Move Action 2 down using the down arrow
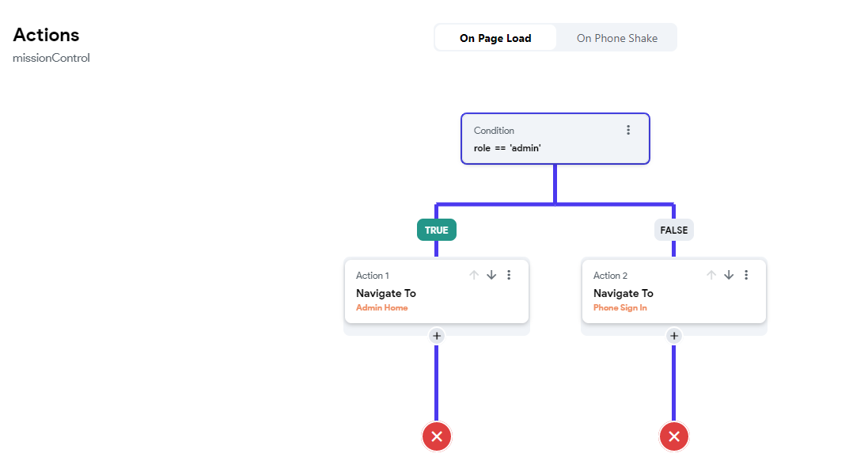 tap(729, 275)
